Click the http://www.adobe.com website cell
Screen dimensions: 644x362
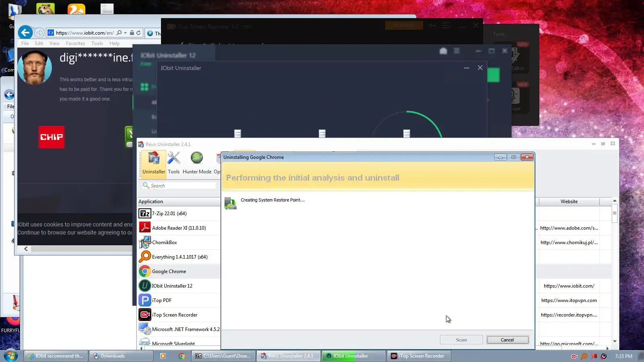pos(569,228)
